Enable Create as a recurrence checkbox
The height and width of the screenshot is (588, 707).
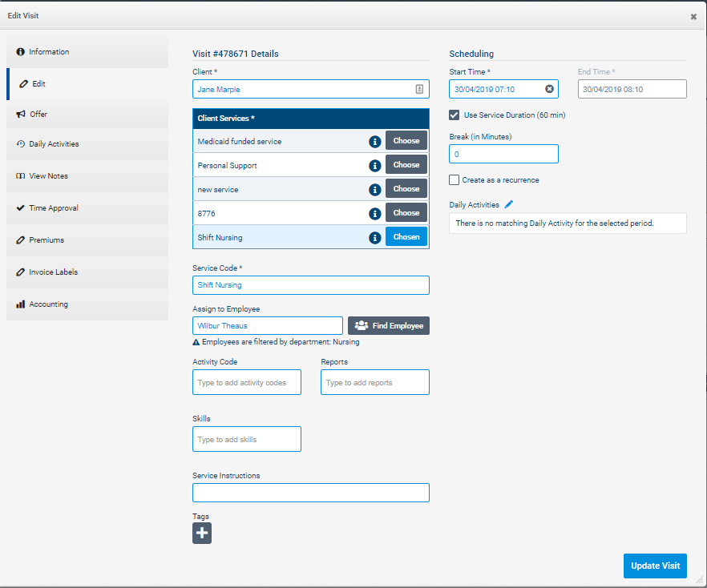[x=454, y=180]
